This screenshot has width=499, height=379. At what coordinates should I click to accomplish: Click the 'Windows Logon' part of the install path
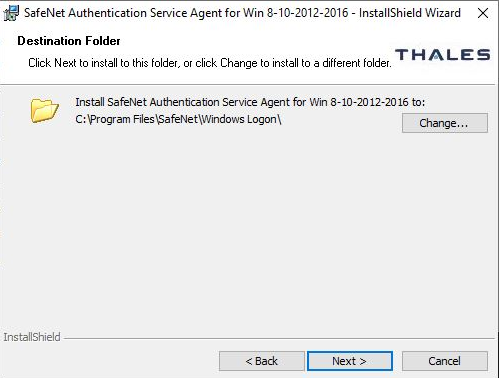(x=239, y=119)
